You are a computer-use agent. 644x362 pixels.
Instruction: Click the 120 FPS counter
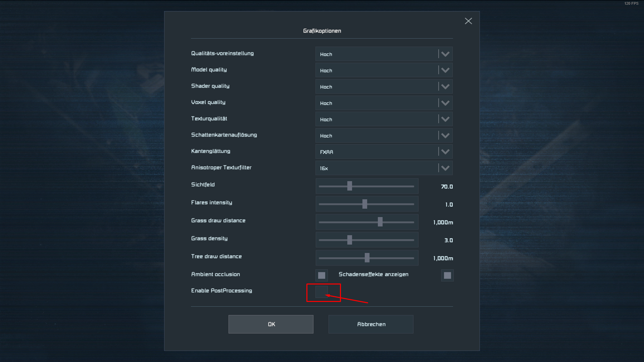631,3
